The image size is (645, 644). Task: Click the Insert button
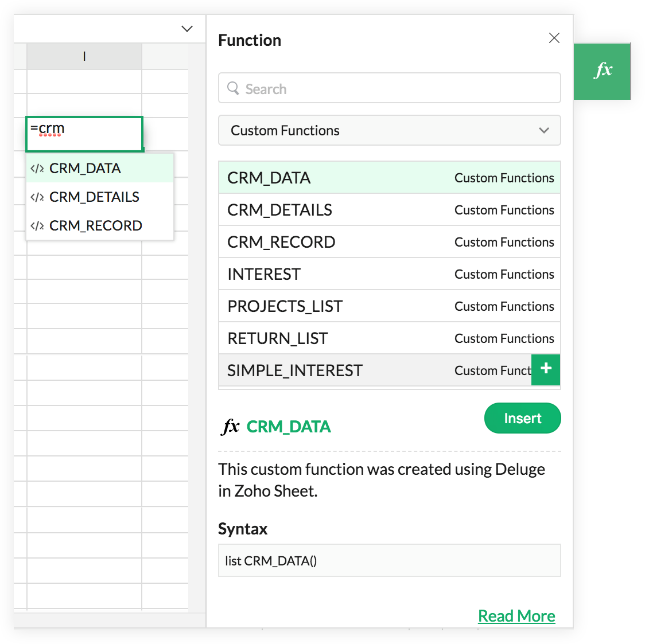click(522, 418)
